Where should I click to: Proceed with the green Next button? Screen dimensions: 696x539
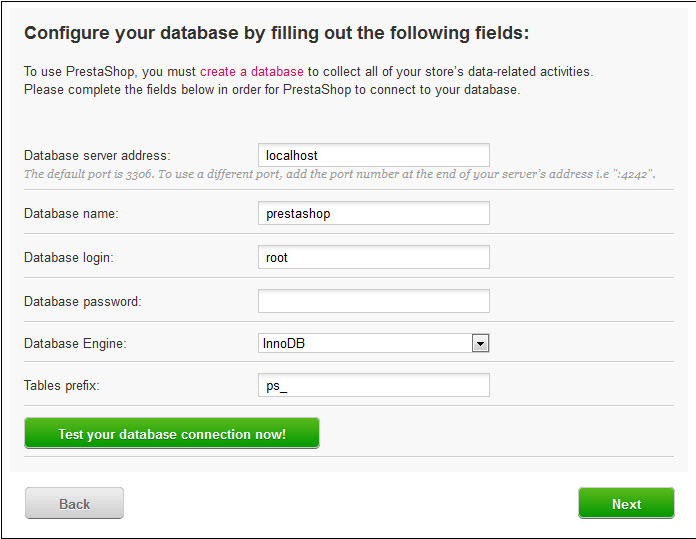pyautogui.click(x=626, y=503)
